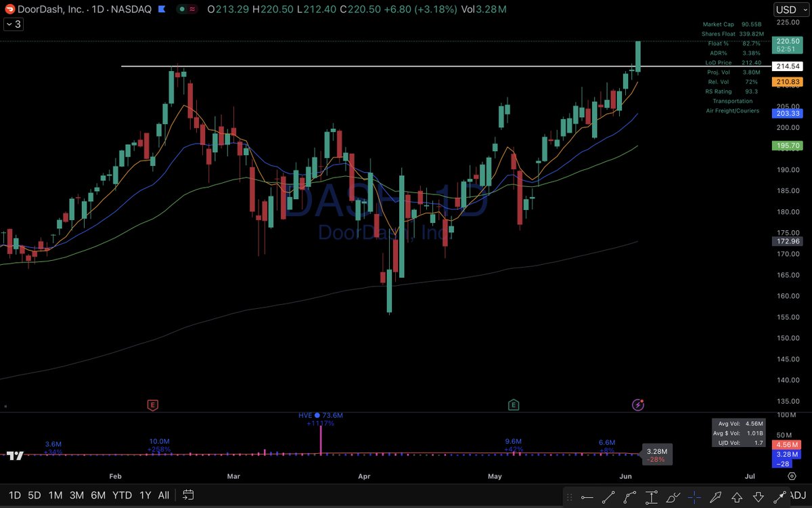The width and height of the screenshot is (812, 508).
Task: Click the orange 210.83 moving average label
Action: click(788, 82)
